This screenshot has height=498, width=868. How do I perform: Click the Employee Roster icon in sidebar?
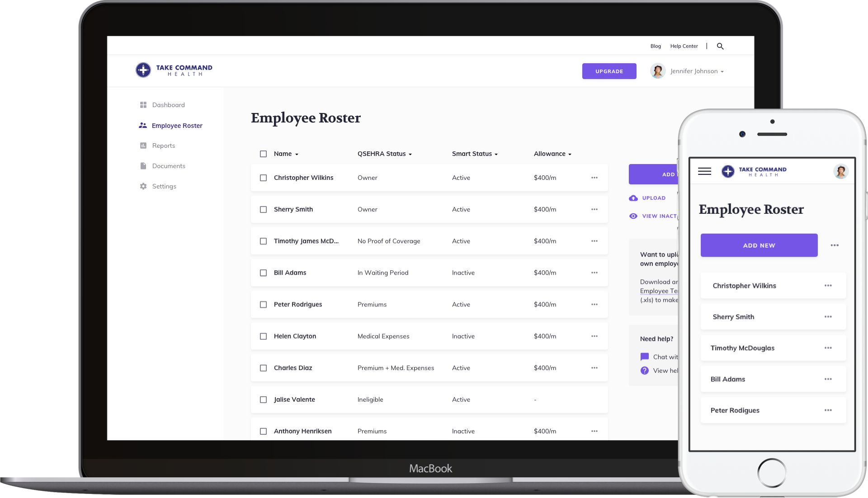pos(142,125)
